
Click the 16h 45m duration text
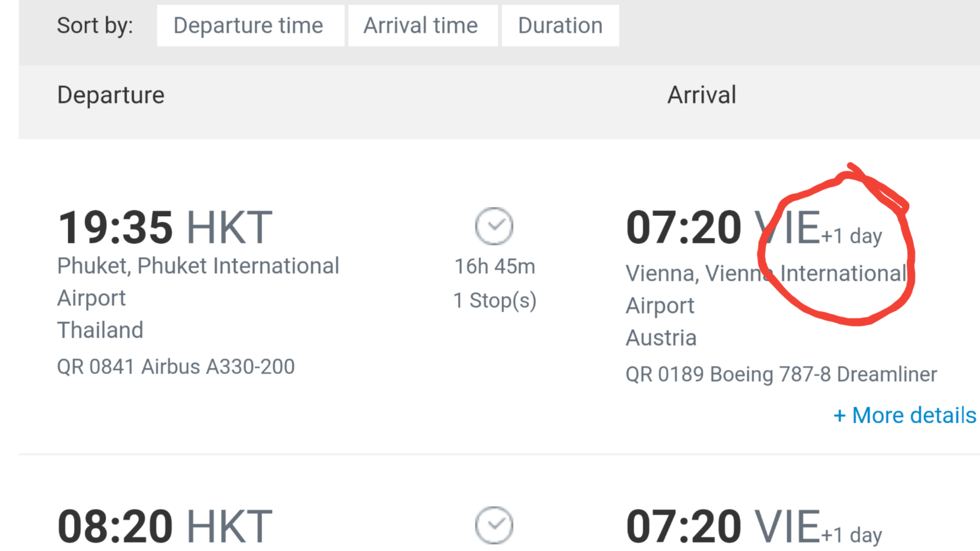[495, 266]
